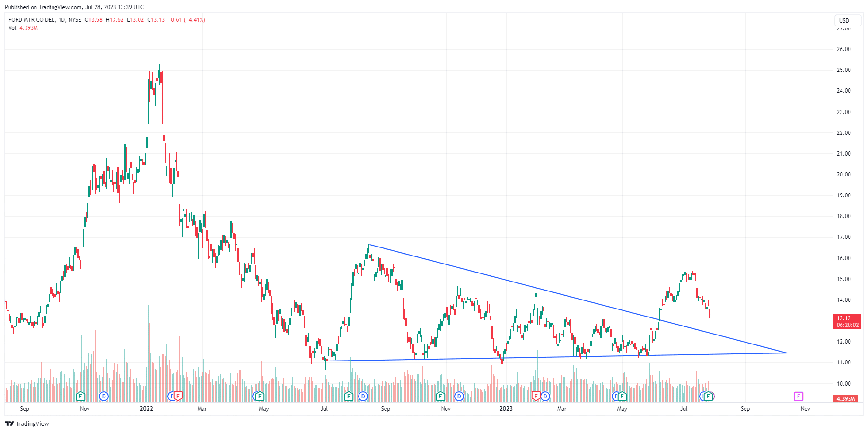Click the green earnings marker near May 2022

259,396
